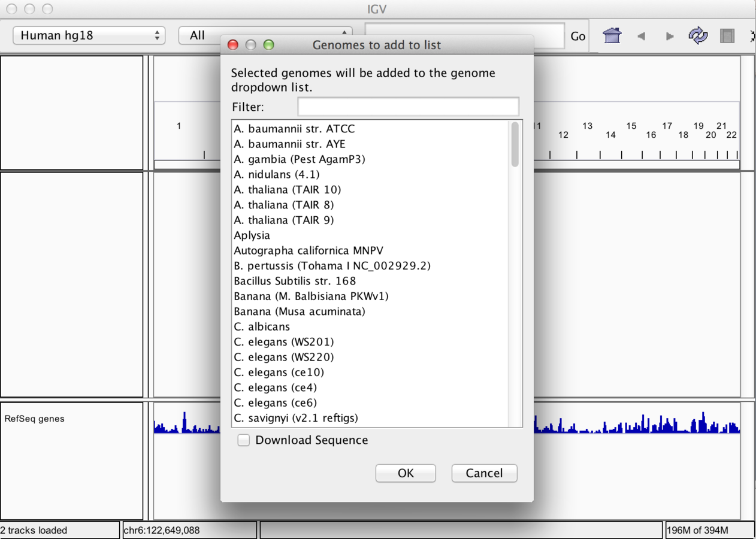Click chromosome 14 label in ruler
756x539 pixels.
tap(610, 135)
